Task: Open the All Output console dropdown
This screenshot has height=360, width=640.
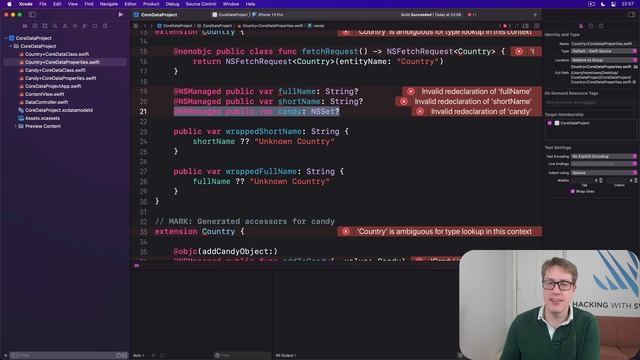Action: click(286, 356)
